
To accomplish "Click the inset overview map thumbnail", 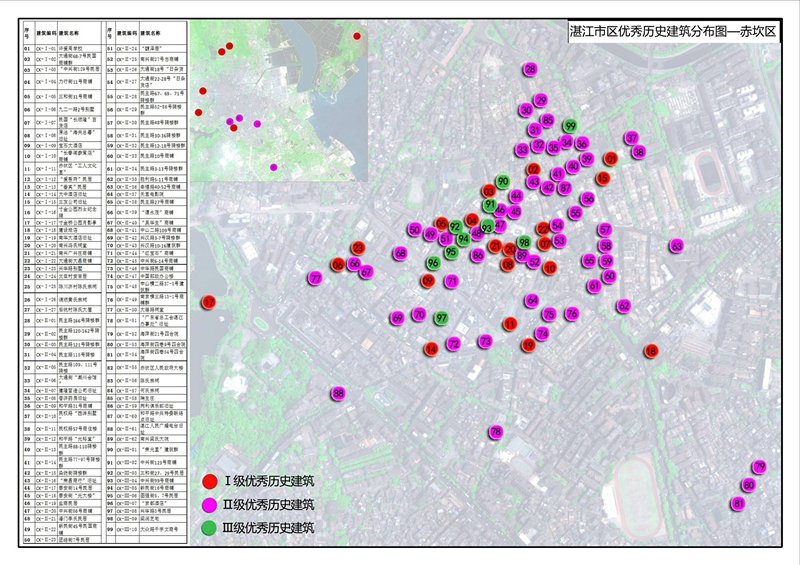I will (x=283, y=100).
